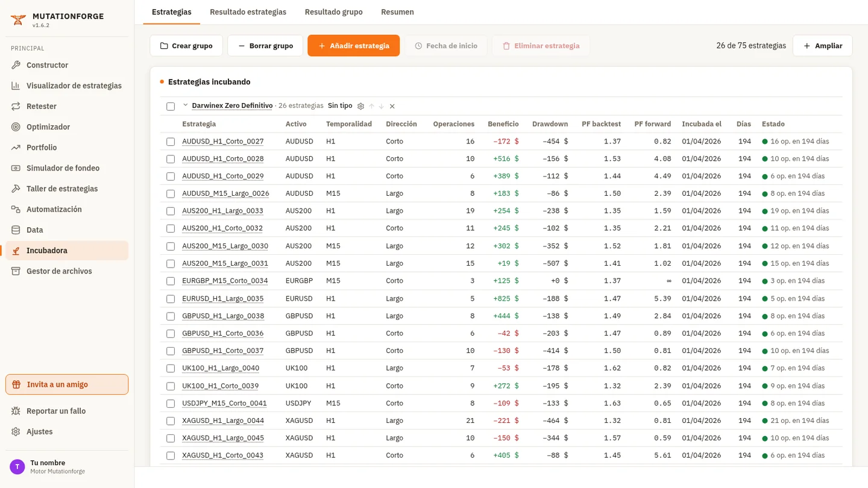Switch to the Resultado estrategias tab
The image size is (868, 488).
248,12
